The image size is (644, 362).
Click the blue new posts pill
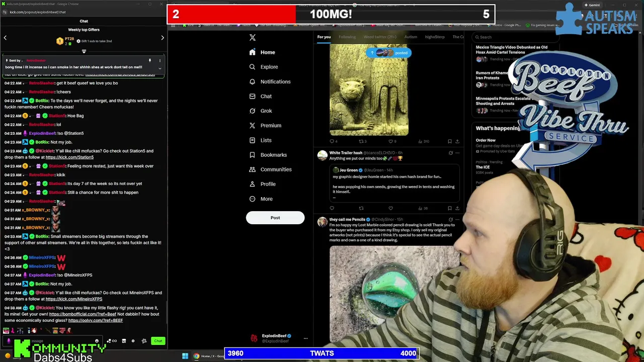388,52
